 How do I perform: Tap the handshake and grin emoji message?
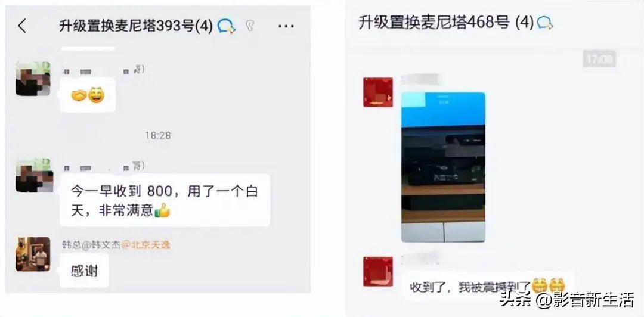pyautogui.click(x=88, y=95)
